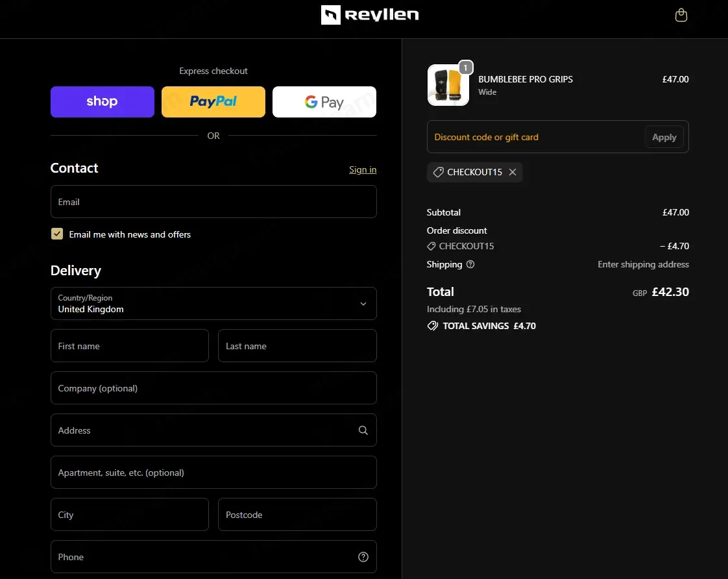
Task: Click the GBP £42.30 total amount
Action: [661, 292]
